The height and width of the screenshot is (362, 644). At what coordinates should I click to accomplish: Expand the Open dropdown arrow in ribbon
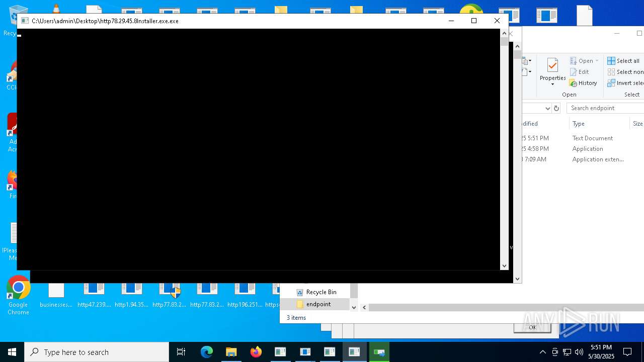[x=597, y=61]
